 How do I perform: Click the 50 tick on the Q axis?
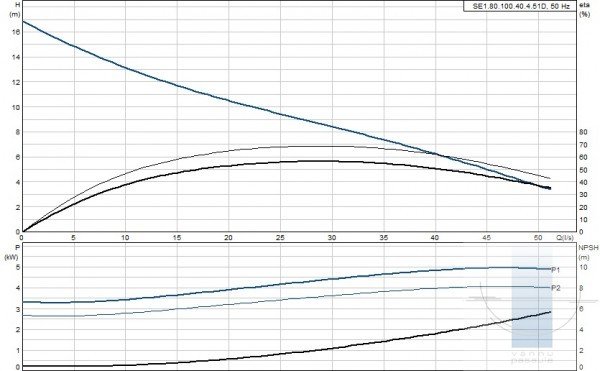coord(538,238)
